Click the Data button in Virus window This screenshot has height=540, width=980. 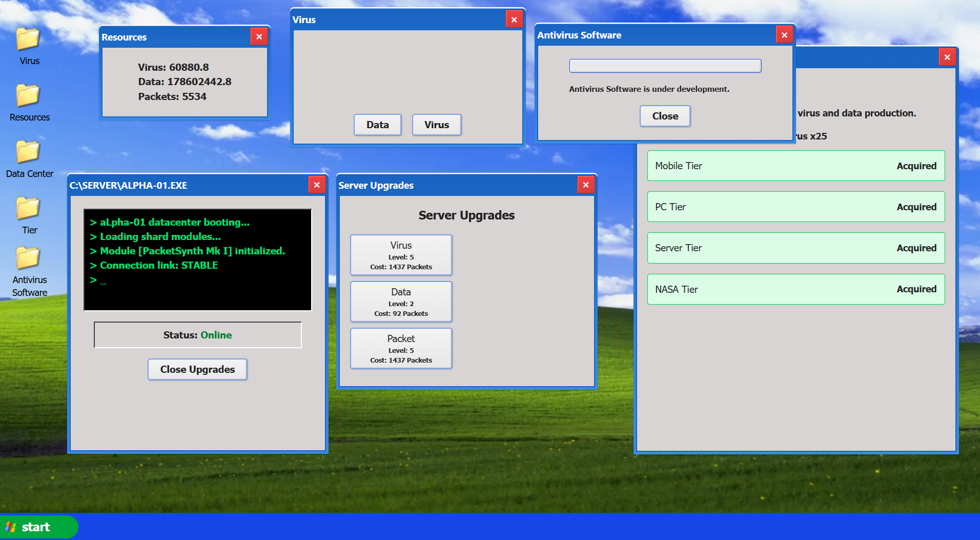[377, 125]
